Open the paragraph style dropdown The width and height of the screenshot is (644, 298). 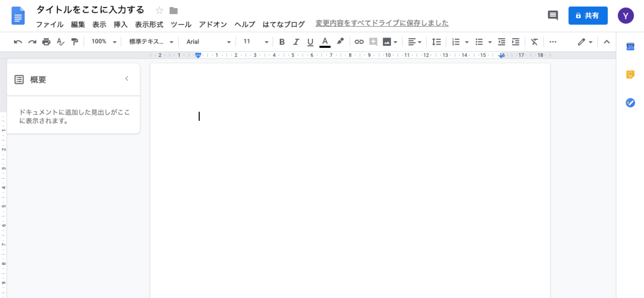click(152, 42)
